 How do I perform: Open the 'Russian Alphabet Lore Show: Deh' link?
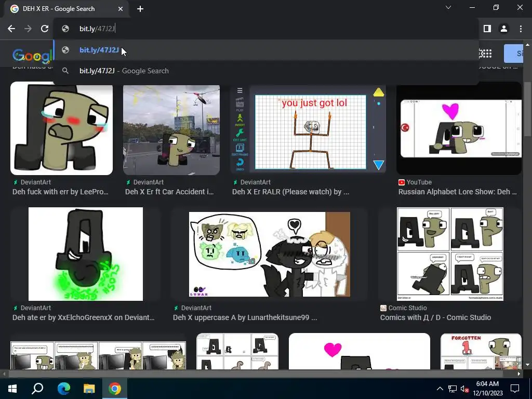click(x=457, y=192)
